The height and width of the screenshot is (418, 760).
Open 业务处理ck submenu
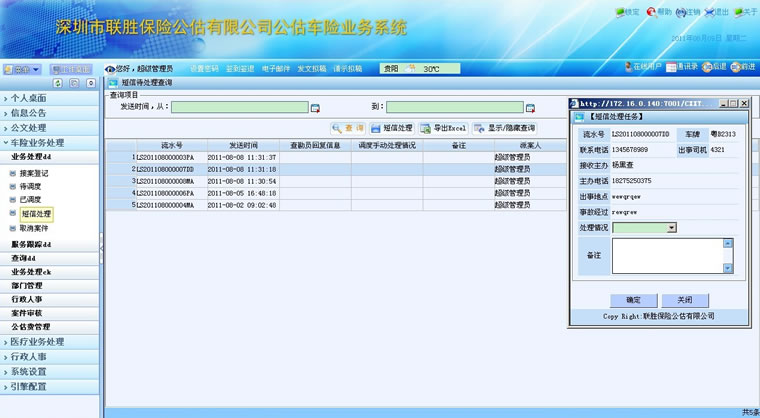(x=49, y=272)
